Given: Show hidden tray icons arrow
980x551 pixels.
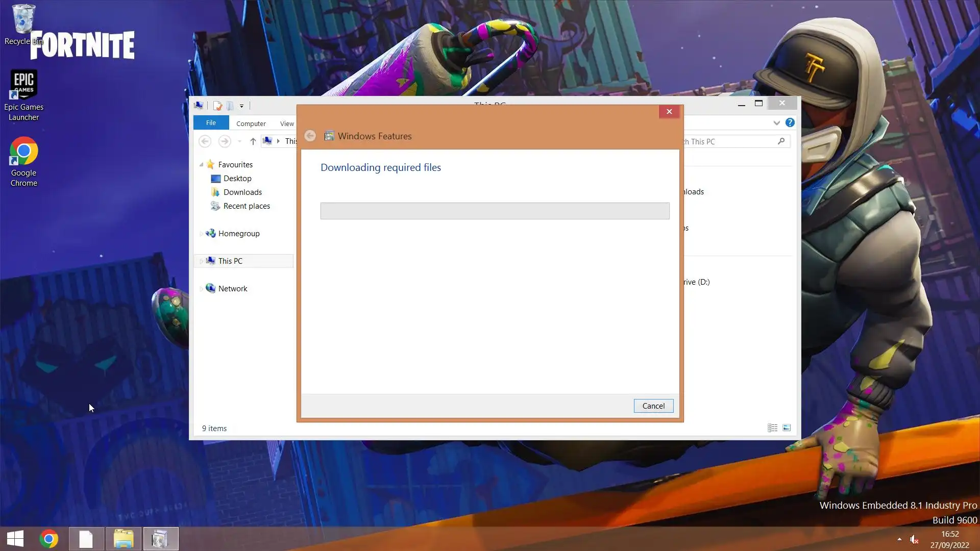Looking at the screenshot, I should pyautogui.click(x=899, y=539).
